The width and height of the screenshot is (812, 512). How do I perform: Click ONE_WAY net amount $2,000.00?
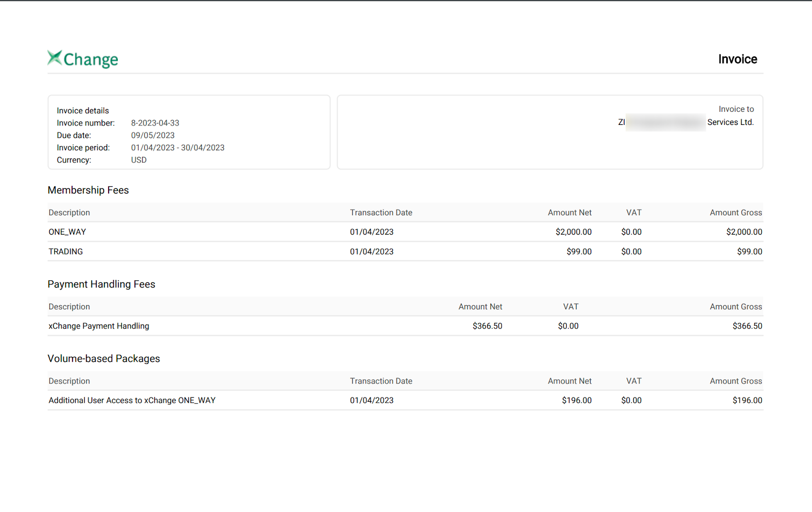[x=573, y=232]
